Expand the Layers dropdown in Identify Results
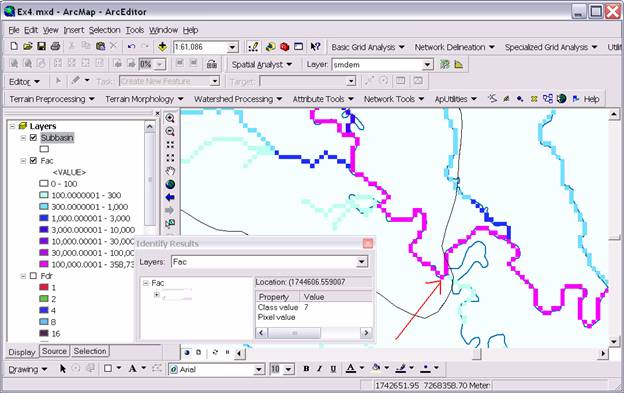 pyautogui.click(x=361, y=262)
